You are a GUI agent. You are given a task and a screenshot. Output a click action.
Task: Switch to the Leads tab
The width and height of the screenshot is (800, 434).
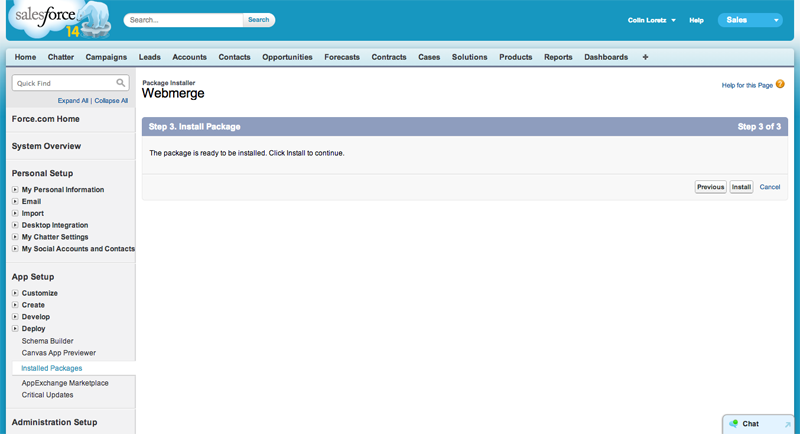point(149,57)
